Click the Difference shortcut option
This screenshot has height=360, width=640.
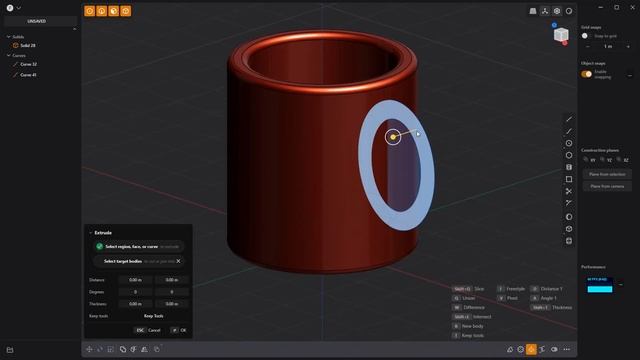coord(468,307)
